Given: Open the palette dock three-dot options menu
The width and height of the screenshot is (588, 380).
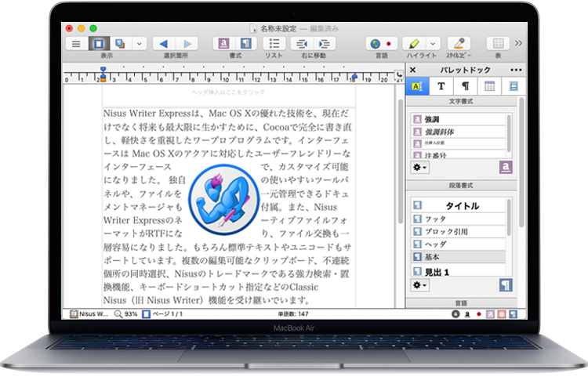Looking at the screenshot, I should [x=516, y=70].
